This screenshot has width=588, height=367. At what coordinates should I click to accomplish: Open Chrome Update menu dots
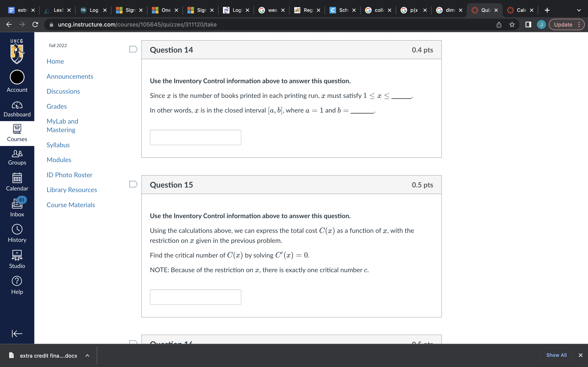[x=579, y=24]
